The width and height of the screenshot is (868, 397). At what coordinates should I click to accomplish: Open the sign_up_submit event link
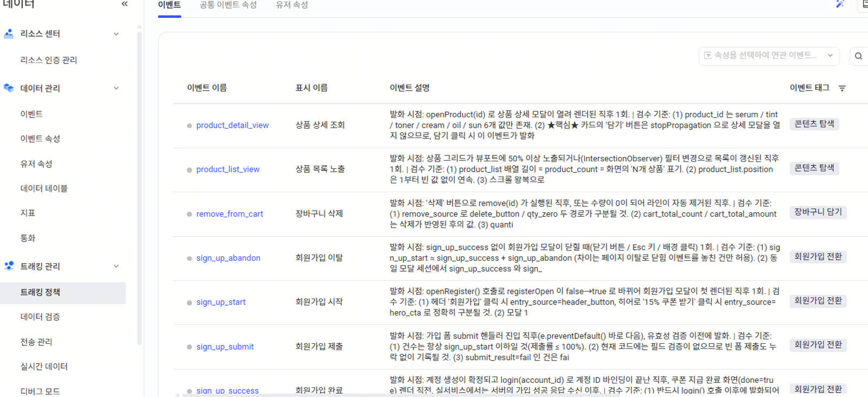(225, 346)
